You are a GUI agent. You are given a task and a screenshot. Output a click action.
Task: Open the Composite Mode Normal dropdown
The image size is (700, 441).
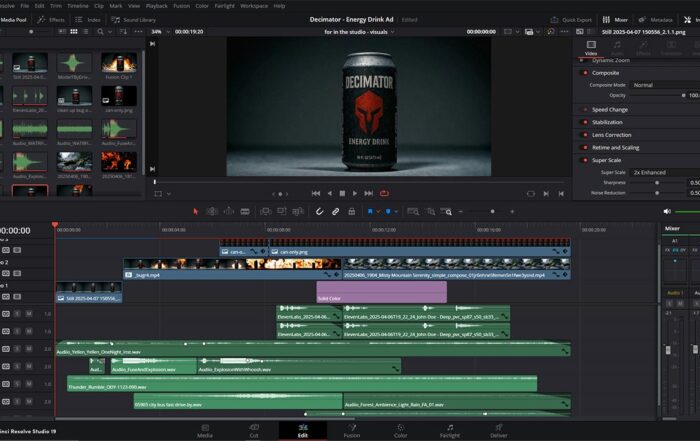click(664, 85)
